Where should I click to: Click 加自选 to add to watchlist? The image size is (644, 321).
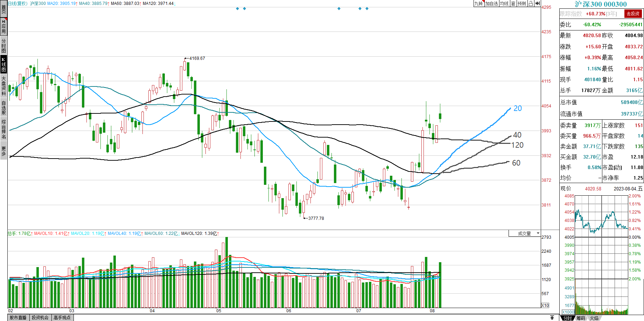pos(491,4)
